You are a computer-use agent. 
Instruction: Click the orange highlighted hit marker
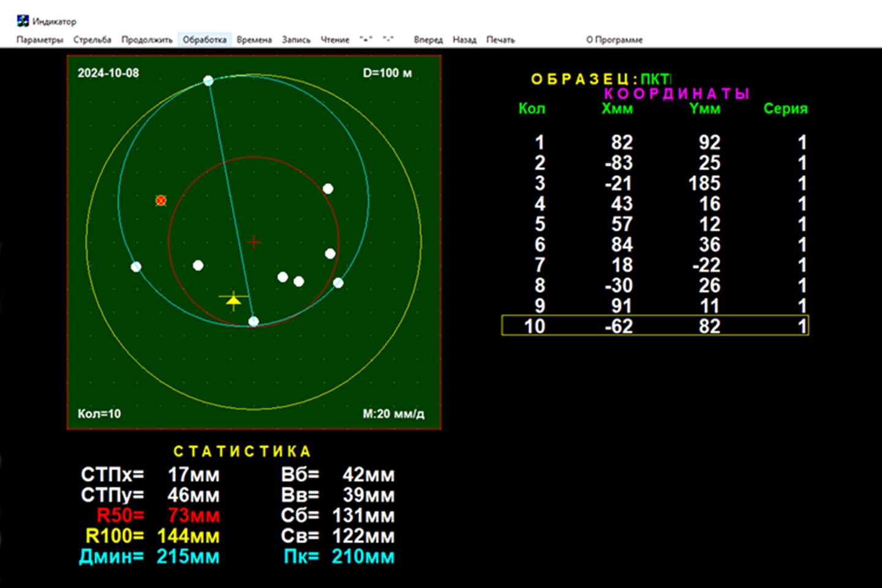click(x=161, y=200)
